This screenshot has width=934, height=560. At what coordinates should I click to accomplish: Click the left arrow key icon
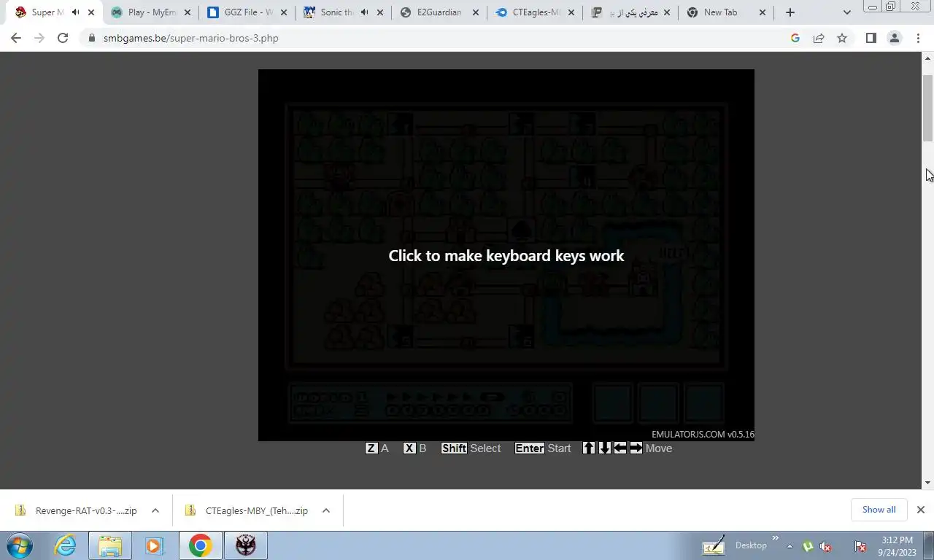pos(620,448)
